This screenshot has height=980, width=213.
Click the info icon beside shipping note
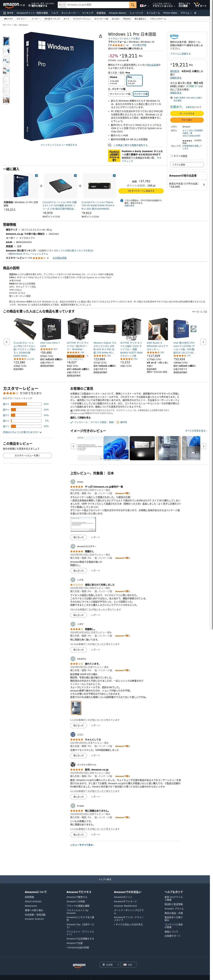(122, 200)
